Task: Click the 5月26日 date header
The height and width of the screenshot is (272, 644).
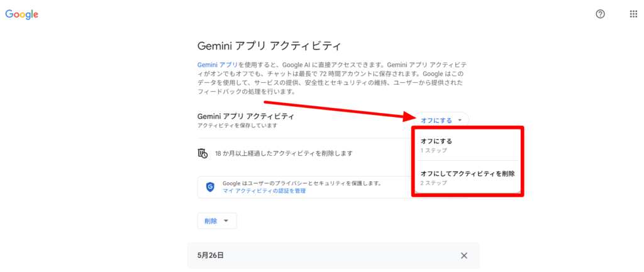Action: click(210, 255)
